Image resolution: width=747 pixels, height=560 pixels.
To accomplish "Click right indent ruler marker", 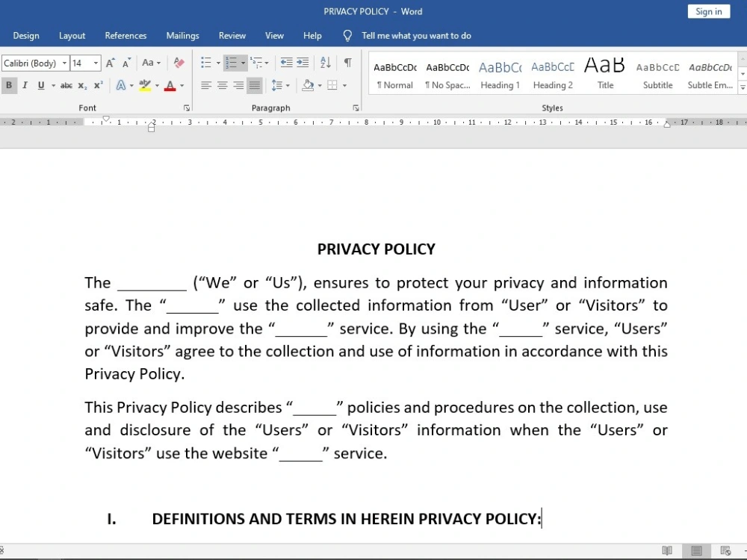I will pos(667,124).
